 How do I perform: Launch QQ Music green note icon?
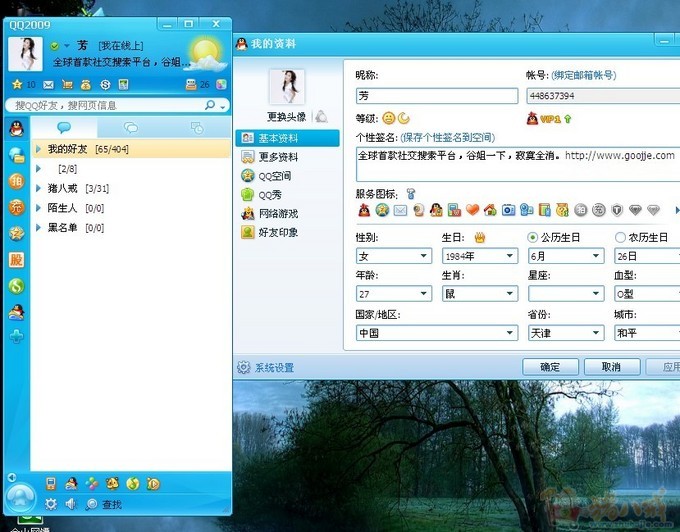133,483
